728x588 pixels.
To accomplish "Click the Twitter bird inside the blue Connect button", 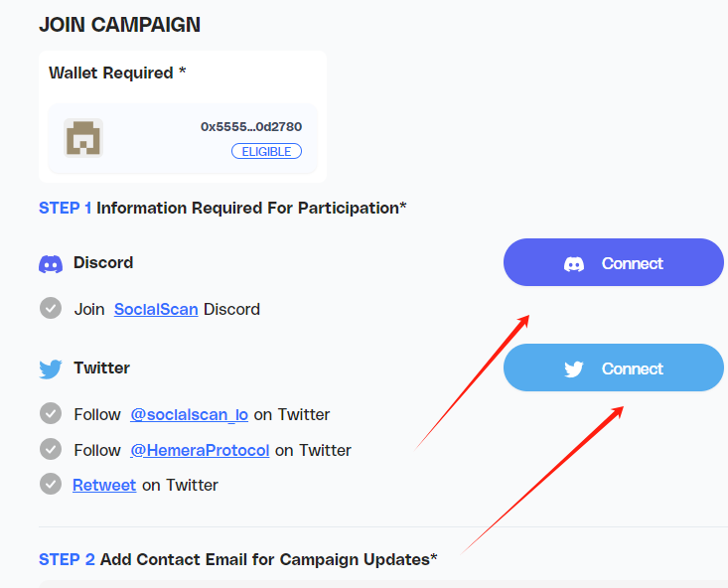I will (x=574, y=368).
